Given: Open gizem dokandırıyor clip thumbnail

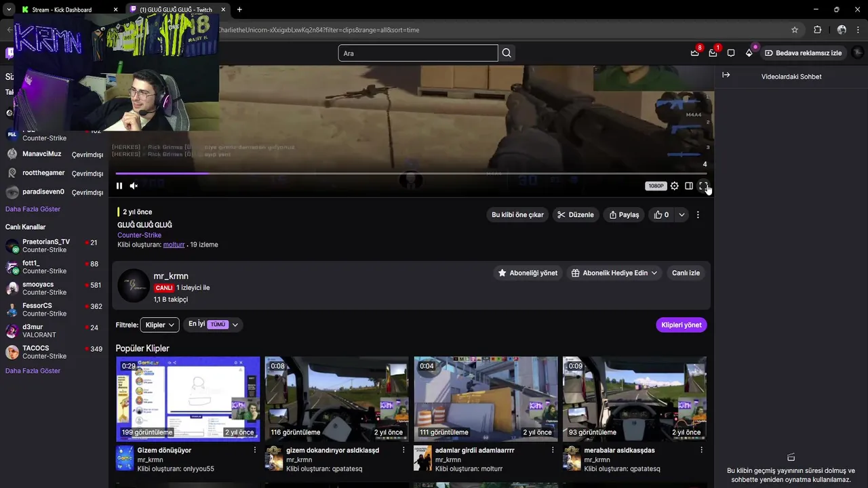Looking at the screenshot, I should pyautogui.click(x=336, y=399).
